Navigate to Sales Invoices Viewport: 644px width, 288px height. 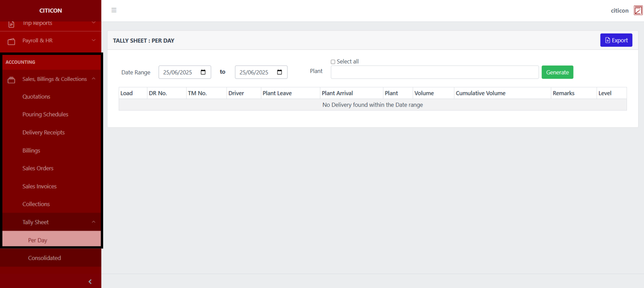(39, 186)
